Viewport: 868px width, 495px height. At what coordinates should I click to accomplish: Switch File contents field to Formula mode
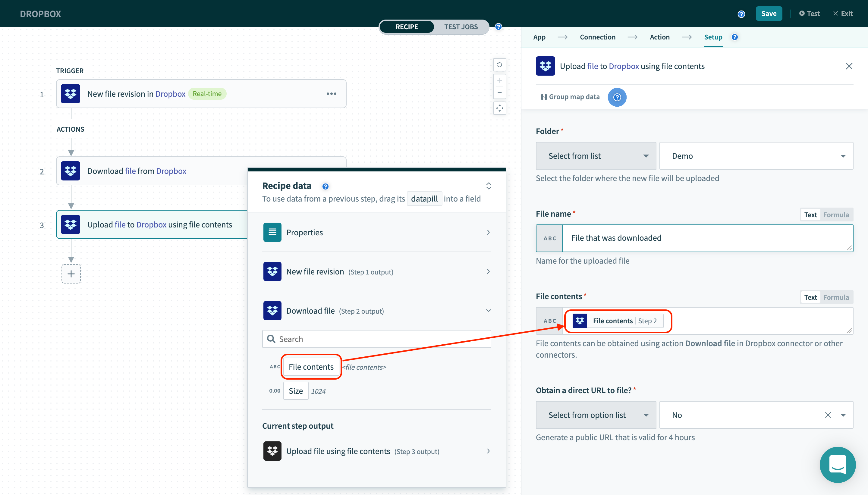[836, 297]
